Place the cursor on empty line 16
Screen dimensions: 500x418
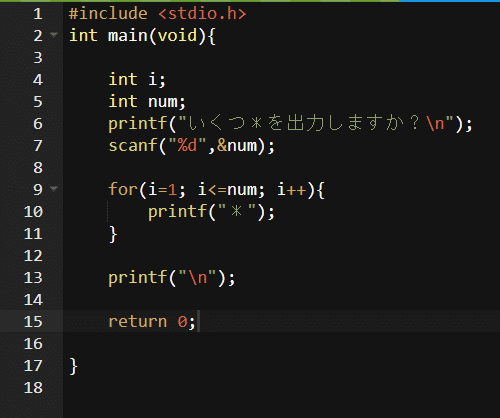(x=281, y=344)
